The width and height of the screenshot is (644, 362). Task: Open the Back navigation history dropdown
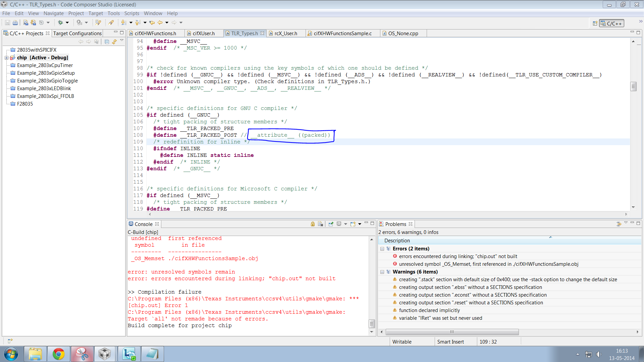[167, 22]
